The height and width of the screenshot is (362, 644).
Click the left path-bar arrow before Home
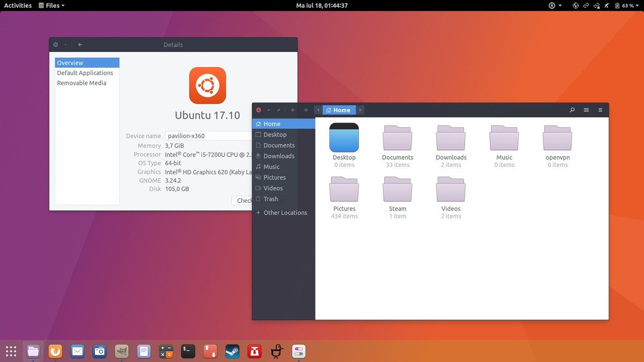coord(318,110)
